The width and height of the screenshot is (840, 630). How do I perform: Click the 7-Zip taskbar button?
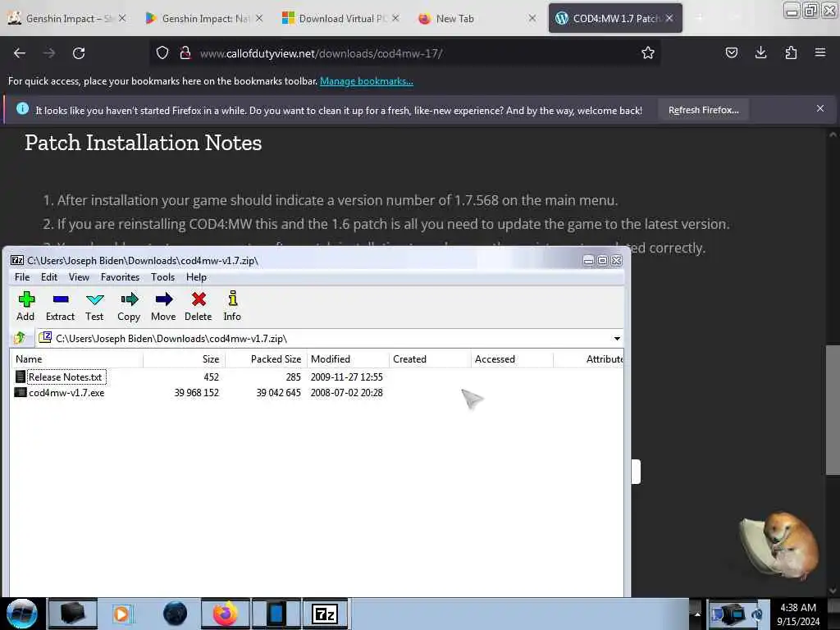click(x=325, y=614)
